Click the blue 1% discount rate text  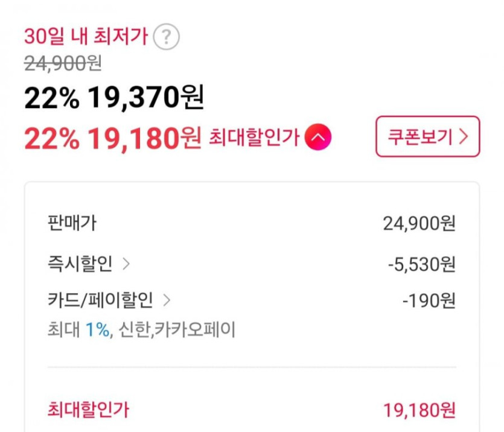(x=97, y=329)
